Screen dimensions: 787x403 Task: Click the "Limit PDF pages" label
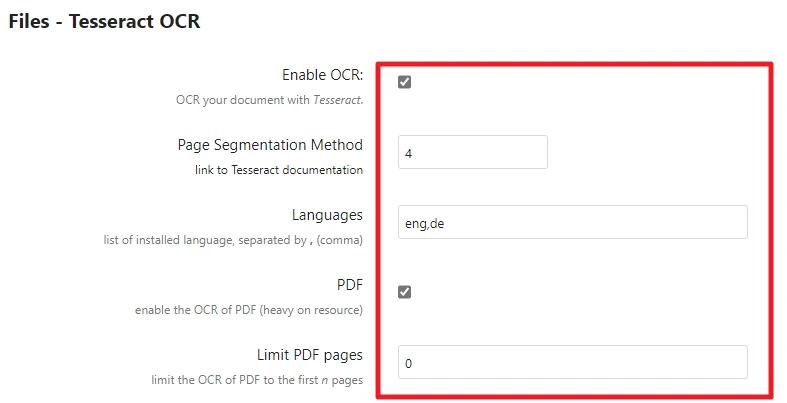pyautogui.click(x=309, y=355)
